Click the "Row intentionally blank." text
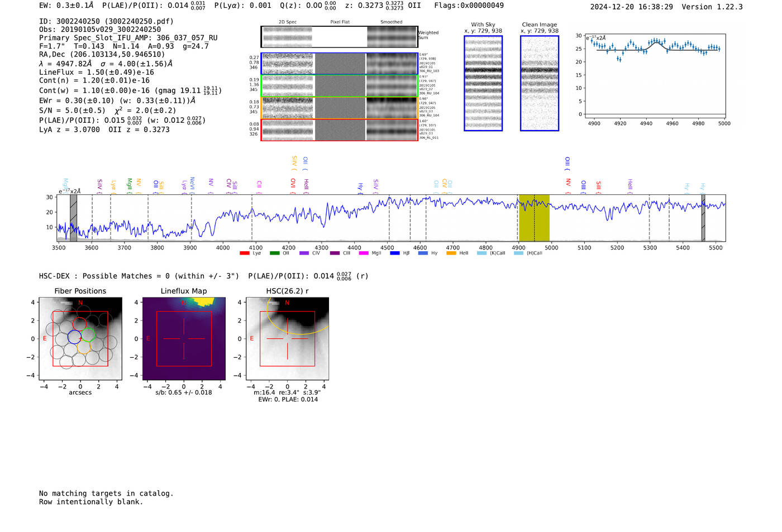 [91, 502]
